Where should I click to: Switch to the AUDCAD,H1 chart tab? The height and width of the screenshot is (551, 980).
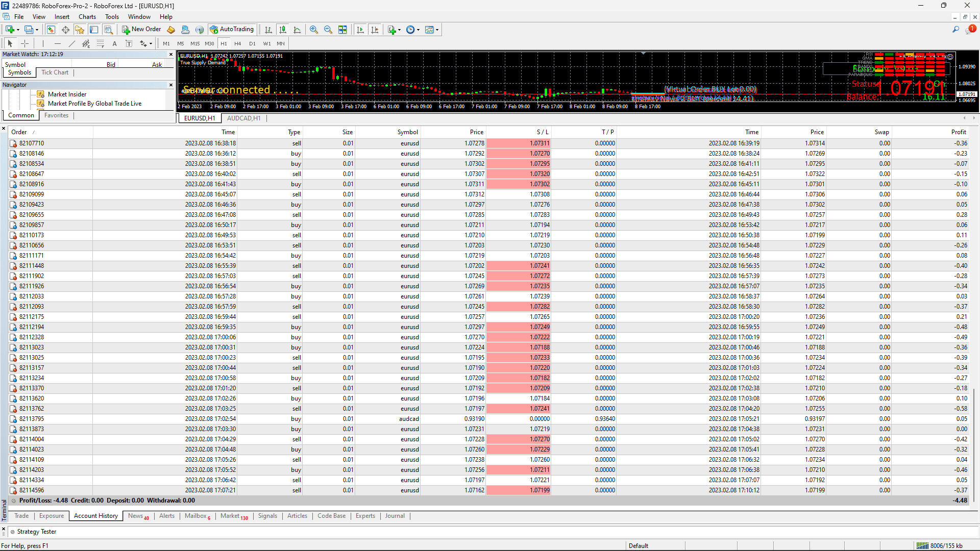(243, 118)
